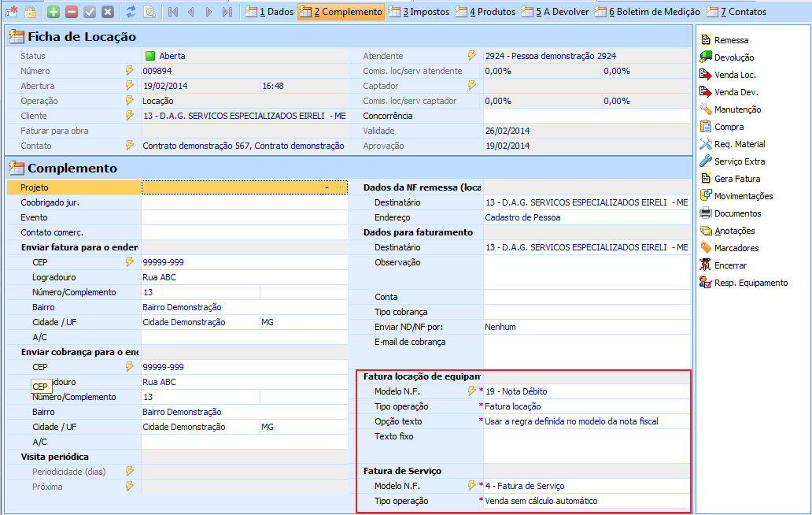
Task: Click lightning icon next to Contato
Action: pos(130,146)
